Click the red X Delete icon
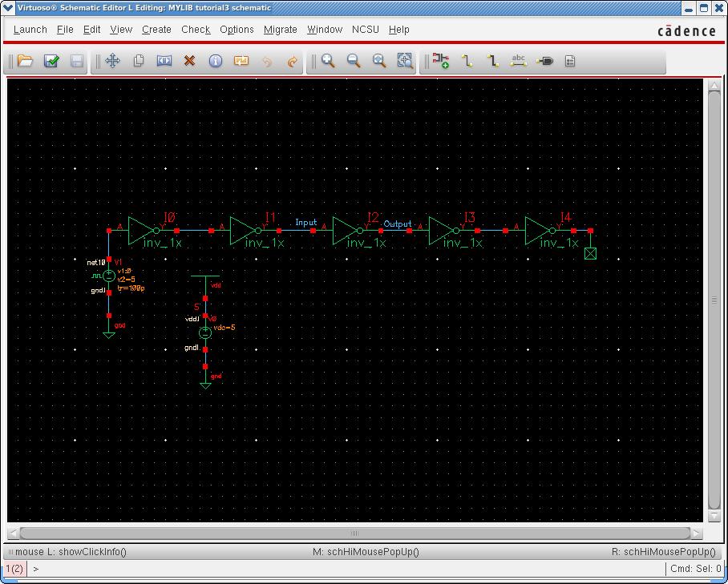This screenshot has height=584, width=728. pos(189,61)
